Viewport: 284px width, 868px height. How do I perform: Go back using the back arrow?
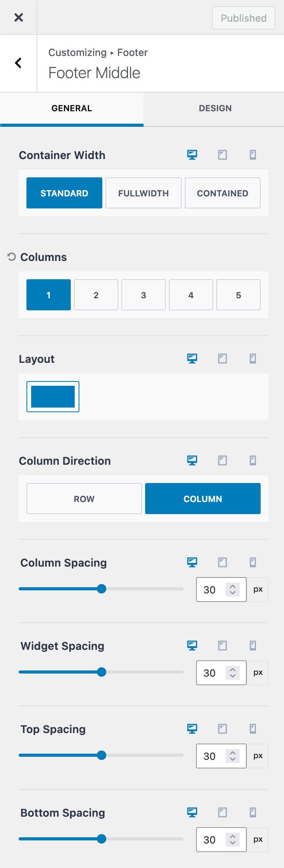click(x=18, y=63)
